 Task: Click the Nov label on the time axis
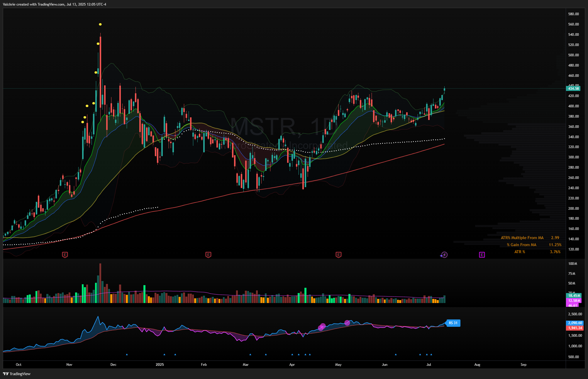(x=69, y=364)
